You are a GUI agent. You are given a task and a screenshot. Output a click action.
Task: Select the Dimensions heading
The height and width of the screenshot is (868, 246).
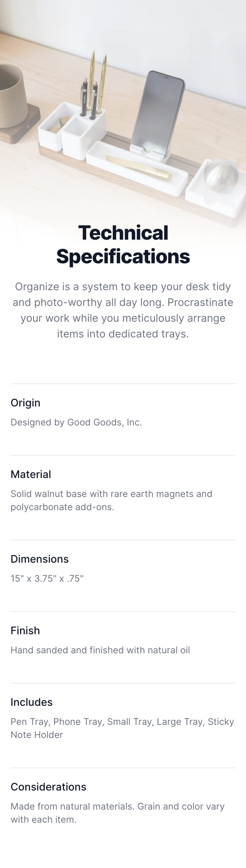pos(40,559)
